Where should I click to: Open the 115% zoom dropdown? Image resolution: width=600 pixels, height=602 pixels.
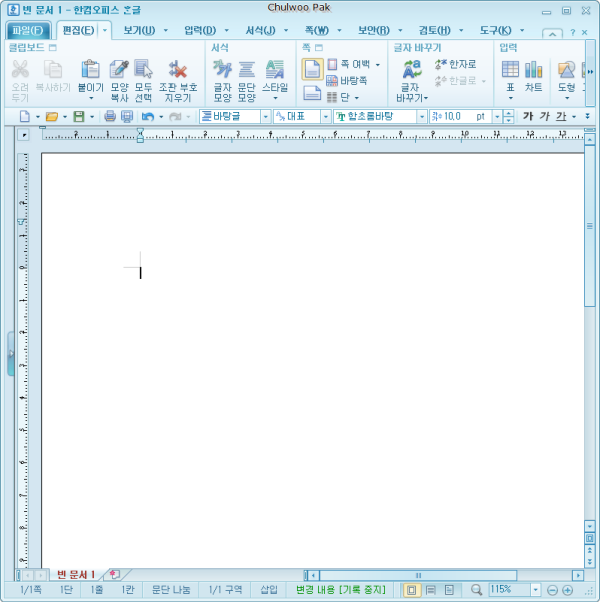(x=536, y=590)
